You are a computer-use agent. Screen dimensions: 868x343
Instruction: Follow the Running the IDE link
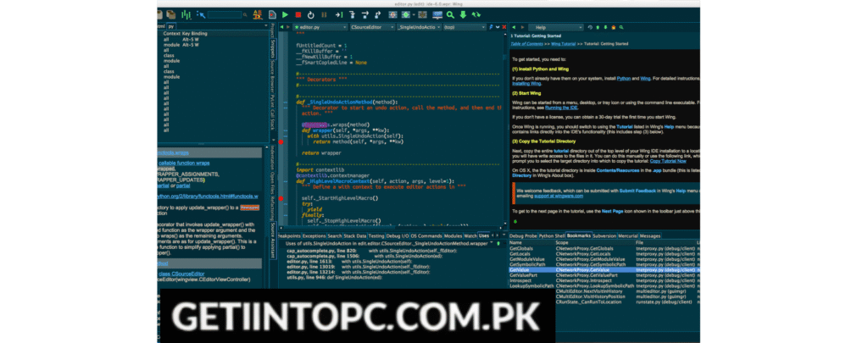(560, 108)
